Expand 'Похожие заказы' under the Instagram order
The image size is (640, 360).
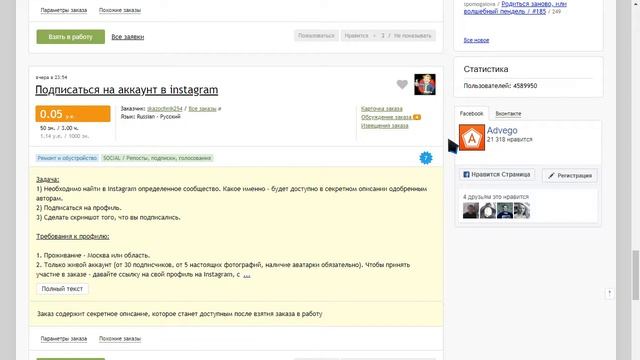(x=120, y=339)
